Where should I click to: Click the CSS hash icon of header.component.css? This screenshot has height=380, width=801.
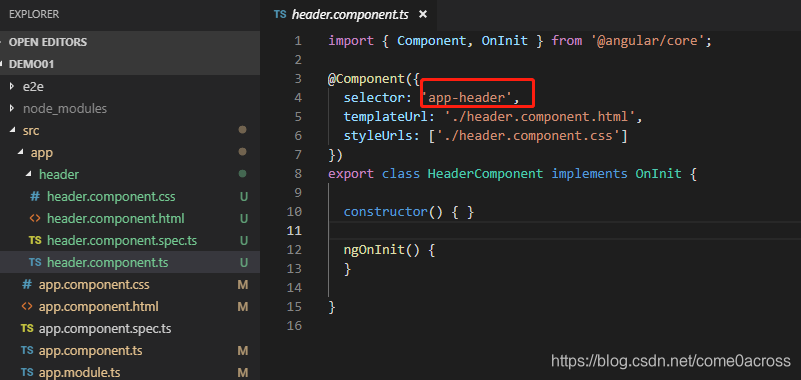35,196
